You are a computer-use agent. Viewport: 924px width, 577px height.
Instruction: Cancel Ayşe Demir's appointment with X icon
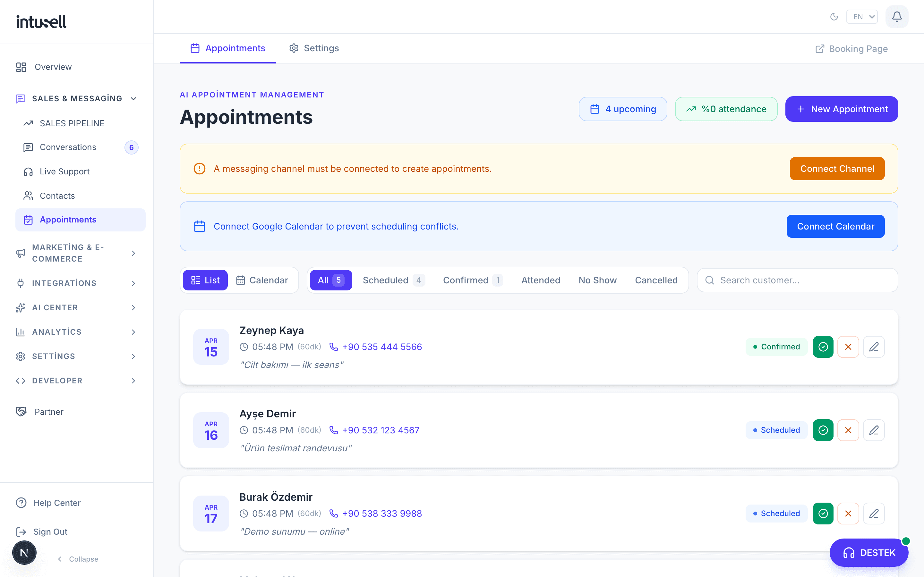pyautogui.click(x=848, y=430)
